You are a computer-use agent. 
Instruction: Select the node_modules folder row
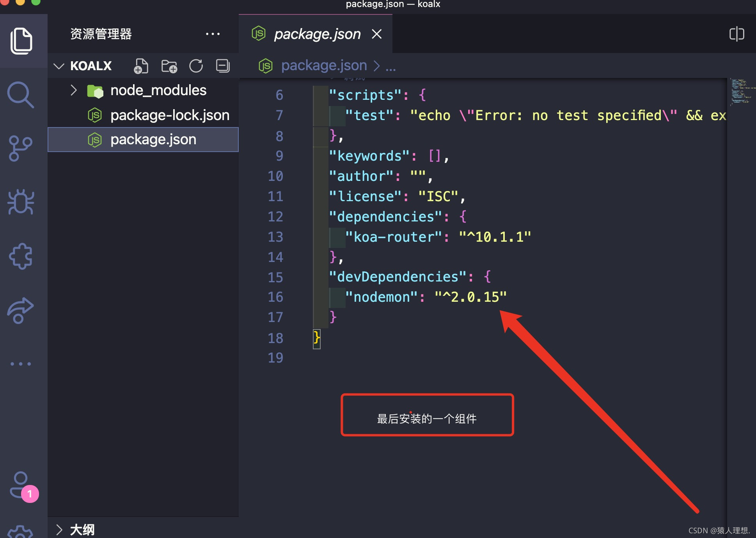tap(143, 90)
